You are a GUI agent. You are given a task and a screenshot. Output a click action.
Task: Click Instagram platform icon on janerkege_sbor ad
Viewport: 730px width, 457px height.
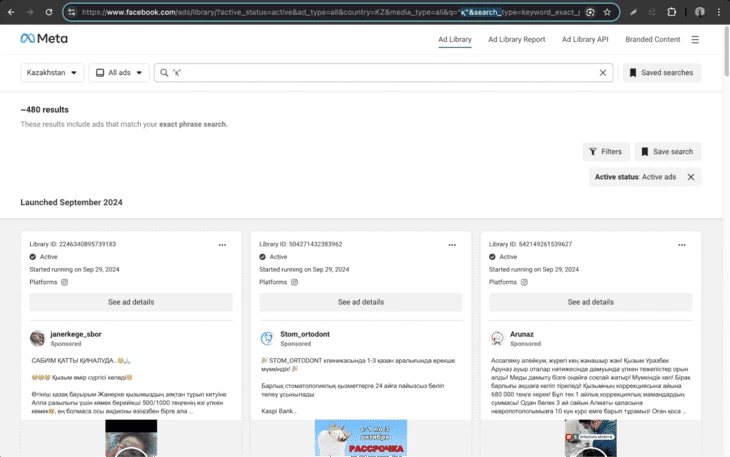point(65,282)
